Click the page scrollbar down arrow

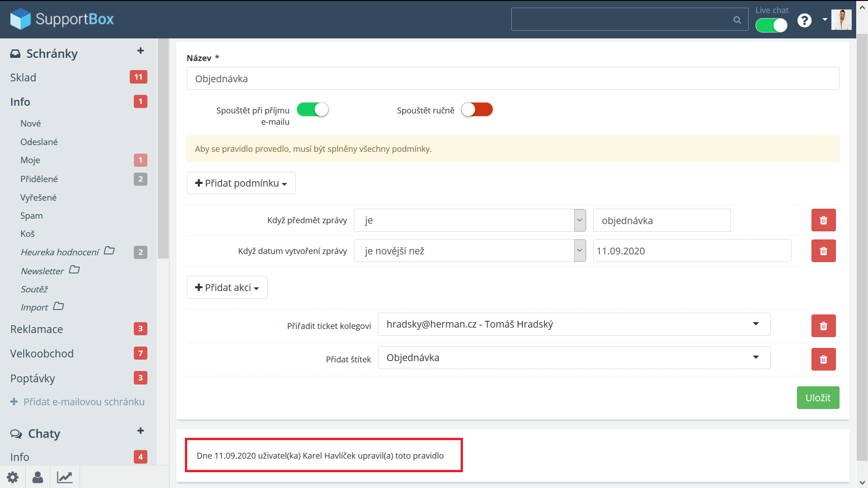[862, 483]
